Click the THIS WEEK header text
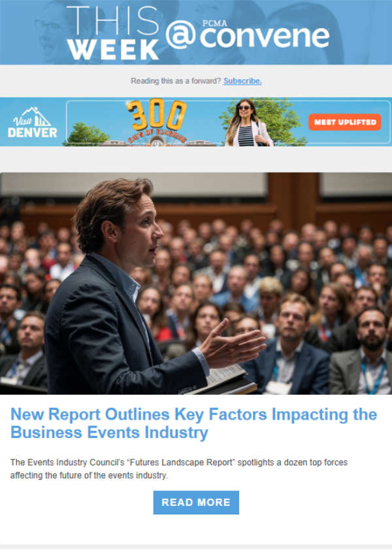This screenshot has width=392, height=555. tap(113, 33)
